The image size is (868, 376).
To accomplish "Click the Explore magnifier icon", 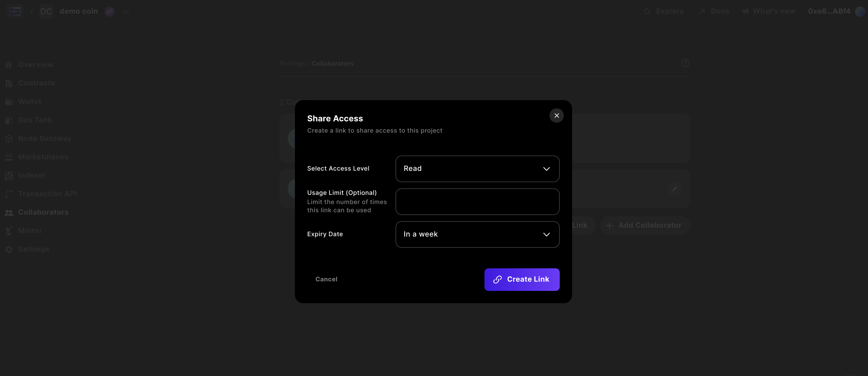I will (648, 11).
